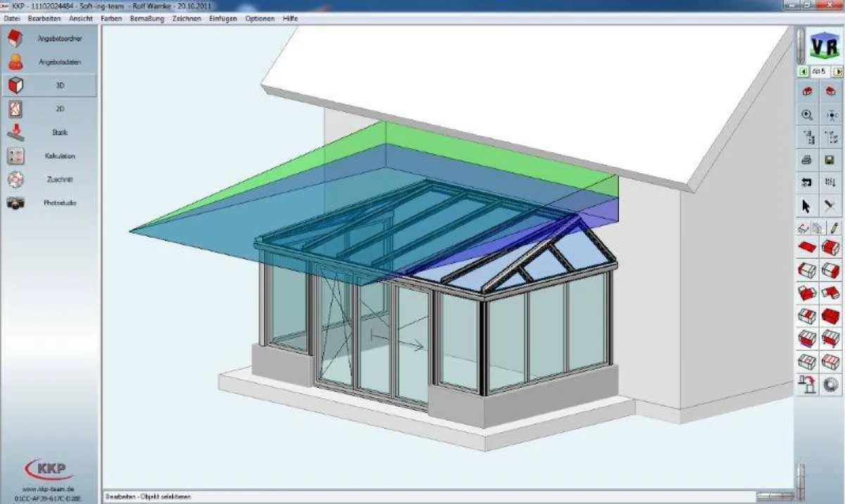The height and width of the screenshot is (504, 845).
Task: Select the scissors cut tool
Action: (x=830, y=204)
